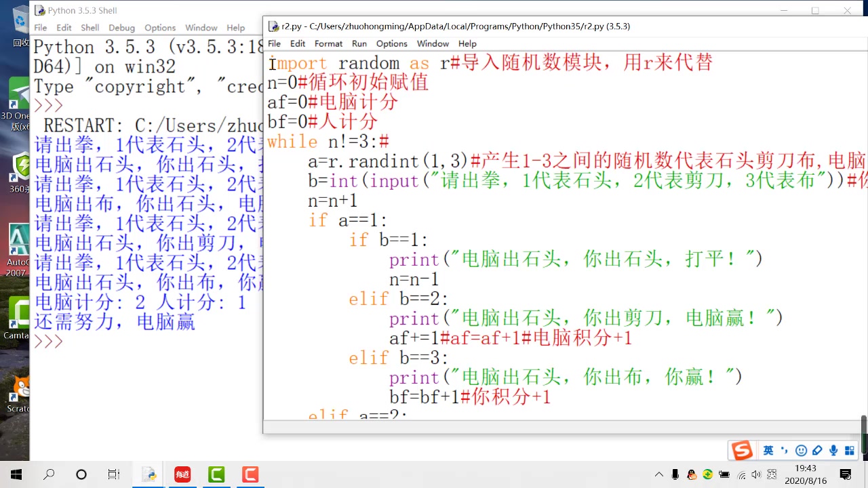Open the emoji panel in Sogou toolbar

801,449
